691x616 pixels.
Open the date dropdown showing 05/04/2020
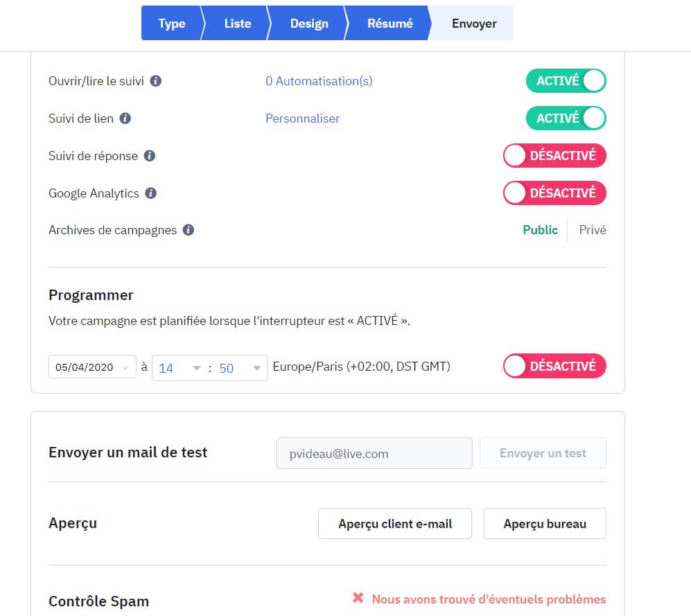pyautogui.click(x=92, y=368)
